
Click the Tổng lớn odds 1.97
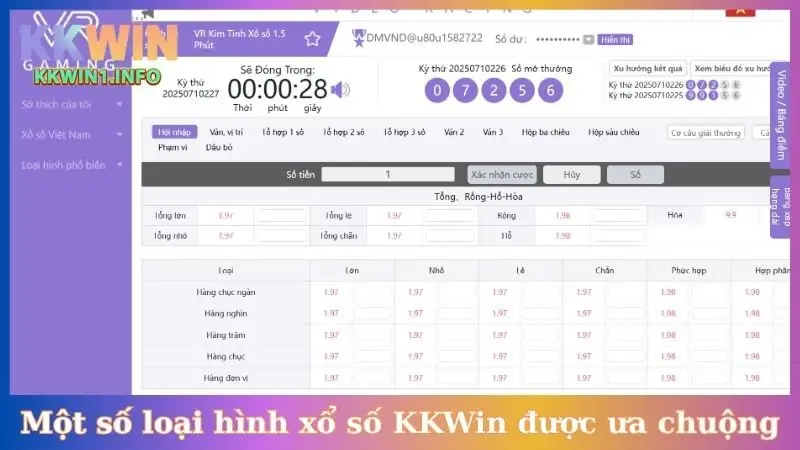coord(226,216)
